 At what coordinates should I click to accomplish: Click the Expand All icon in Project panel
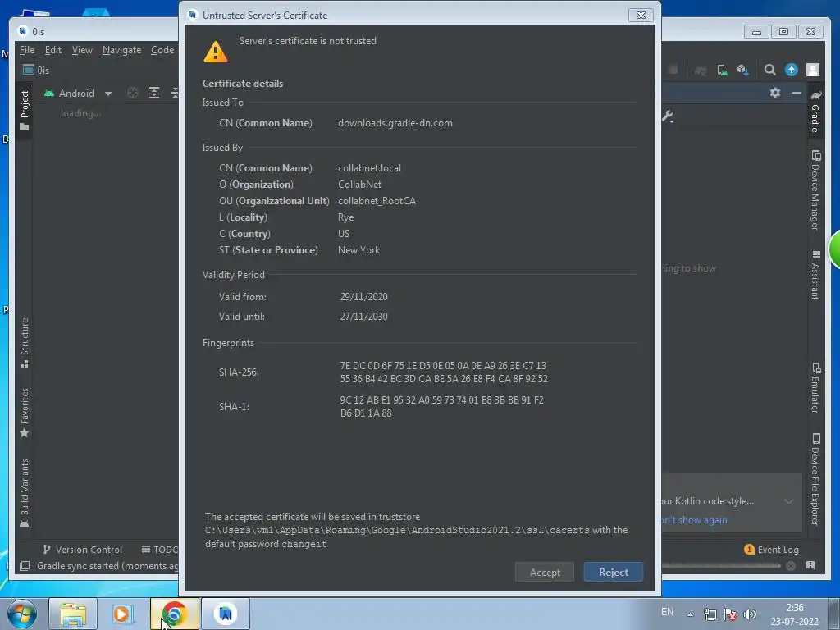pos(154,94)
